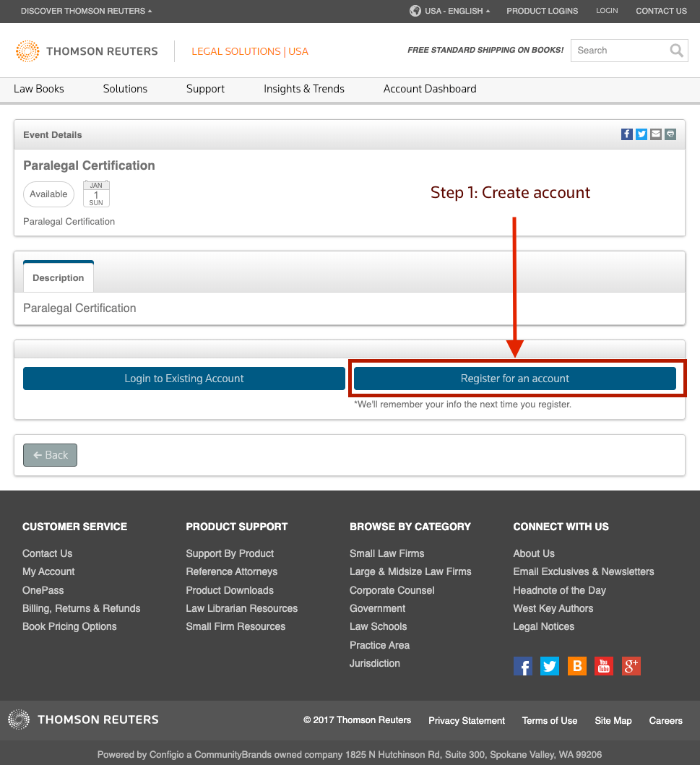The width and height of the screenshot is (700, 765).
Task: Open Billing, Returns & Refunds link
Action: coord(82,608)
